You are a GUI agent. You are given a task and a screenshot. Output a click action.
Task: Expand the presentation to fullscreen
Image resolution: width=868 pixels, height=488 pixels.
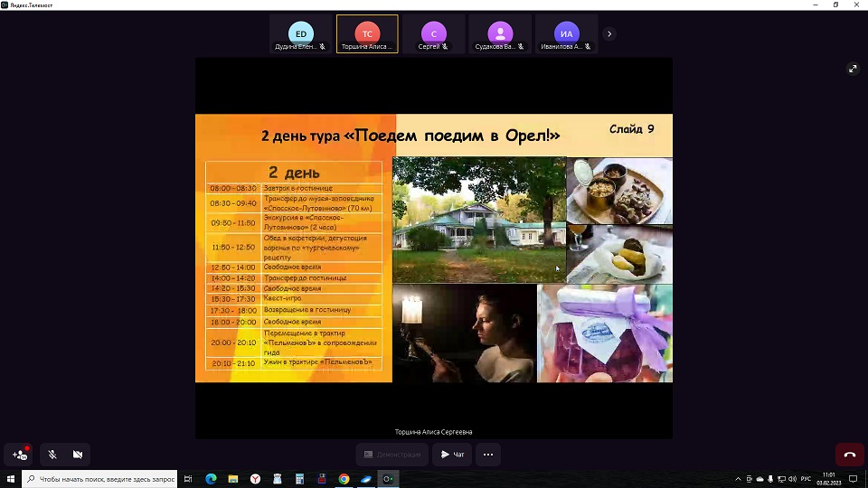[x=852, y=69]
